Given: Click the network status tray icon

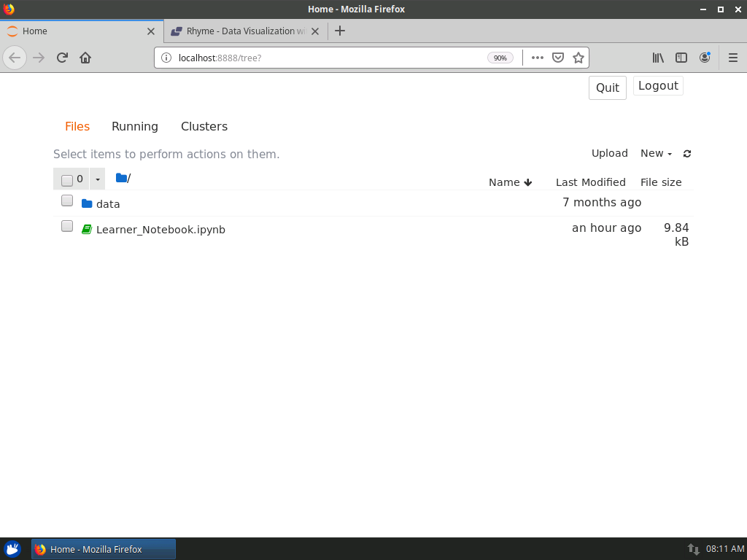Looking at the screenshot, I should [694, 549].
